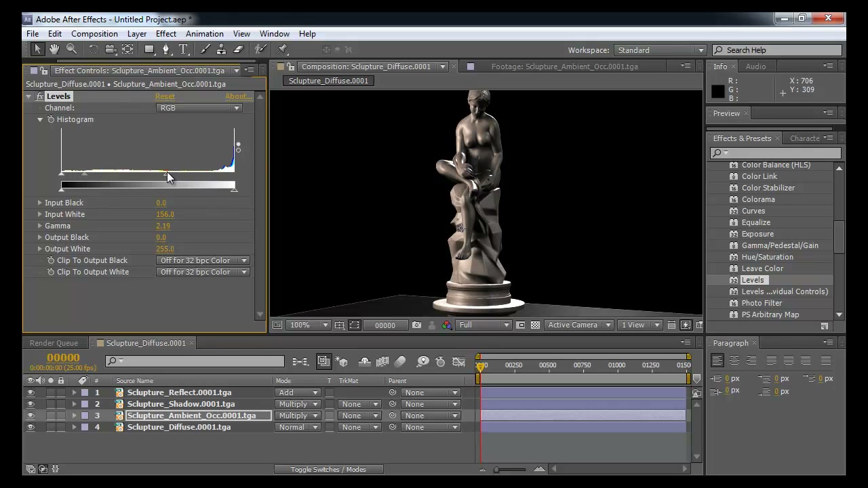Image resolution: width=868 pixels, height=488 pixels.
Task: Select the Zoom magnifier tool
Action: tap(71, 49)
